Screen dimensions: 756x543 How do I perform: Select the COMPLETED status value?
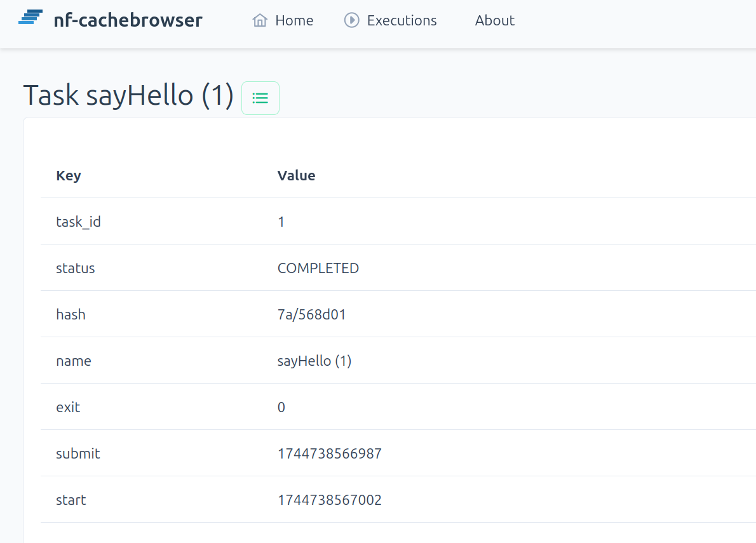coord(318,268)
